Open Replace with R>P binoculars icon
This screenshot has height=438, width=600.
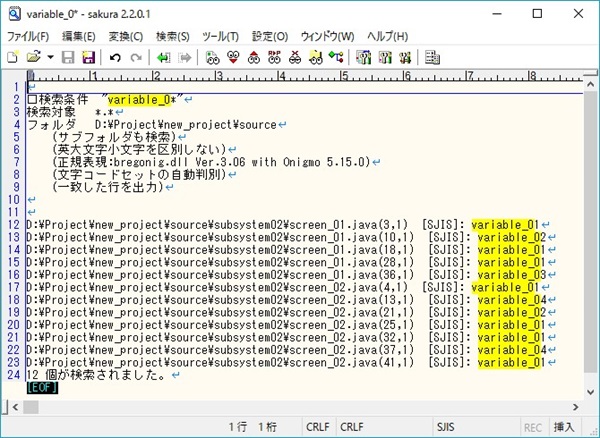274,58
